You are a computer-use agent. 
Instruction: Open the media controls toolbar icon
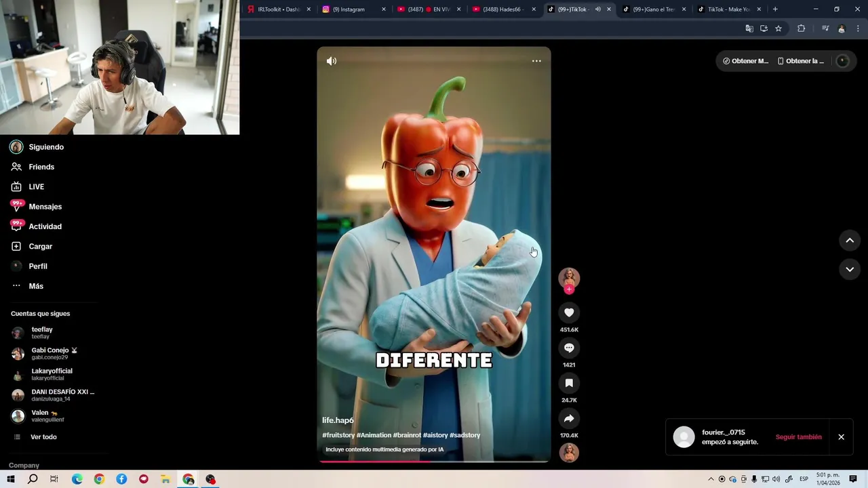point(825,28)
